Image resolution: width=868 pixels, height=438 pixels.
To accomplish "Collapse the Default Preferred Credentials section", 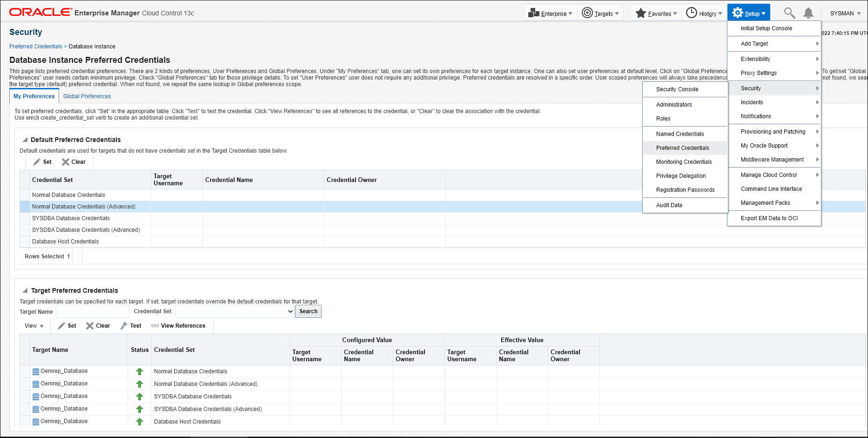I will point(25,140).
